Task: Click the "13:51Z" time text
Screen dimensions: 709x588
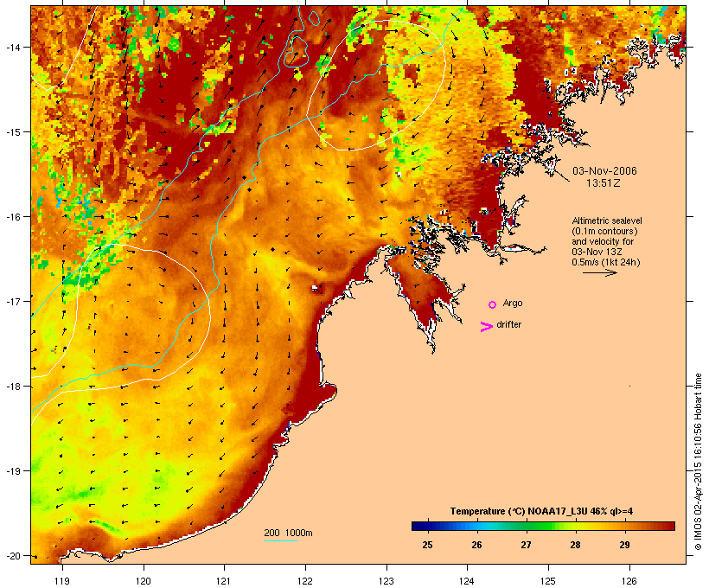Action: coord(603,183)
